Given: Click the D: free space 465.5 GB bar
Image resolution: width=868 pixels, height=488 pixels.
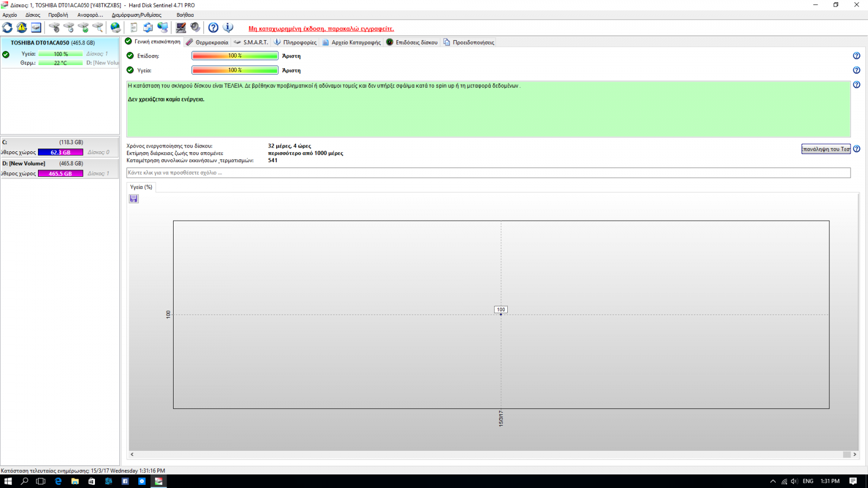Looking at the screenshot, I should tap(60, 174).
